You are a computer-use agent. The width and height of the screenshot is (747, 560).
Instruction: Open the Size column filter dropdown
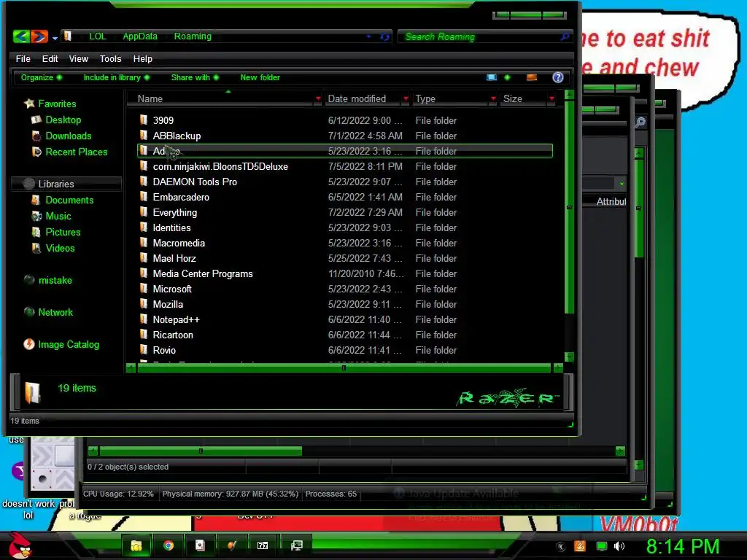[551, 98]
